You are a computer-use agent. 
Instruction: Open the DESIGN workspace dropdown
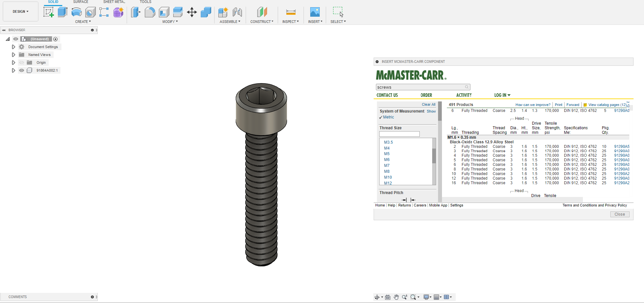coord(20,11)
